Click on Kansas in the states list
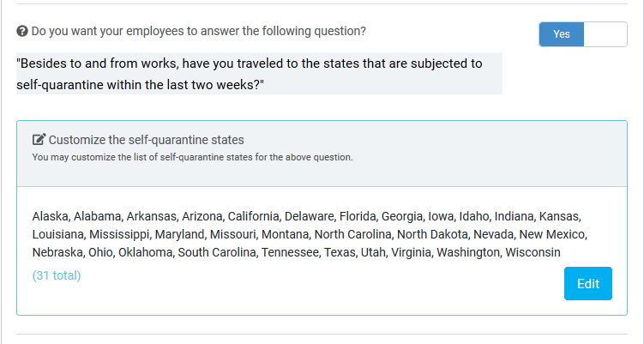The width and height of the screenshot is (644, 344). (559, 216)
